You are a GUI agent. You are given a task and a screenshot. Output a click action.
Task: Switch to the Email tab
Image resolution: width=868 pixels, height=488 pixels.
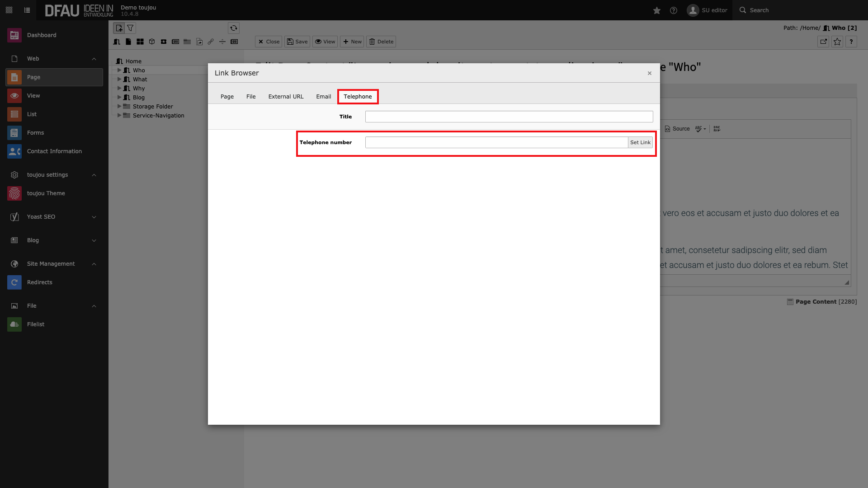(323, 97)
